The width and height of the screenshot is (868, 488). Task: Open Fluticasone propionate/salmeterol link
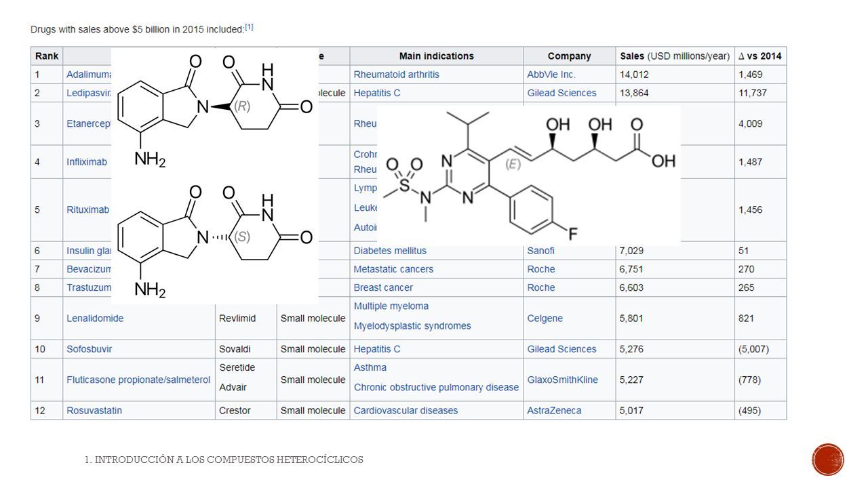point(138,380)
